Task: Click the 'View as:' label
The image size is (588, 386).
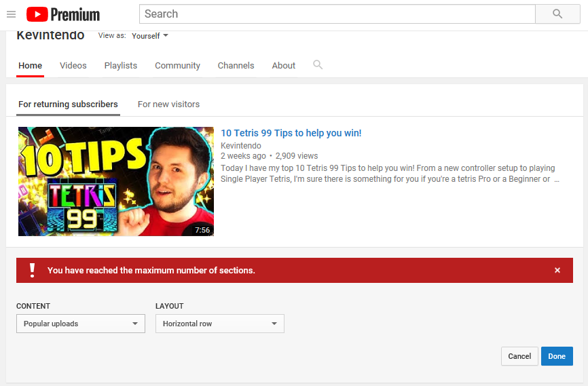Action: [112, 35]
